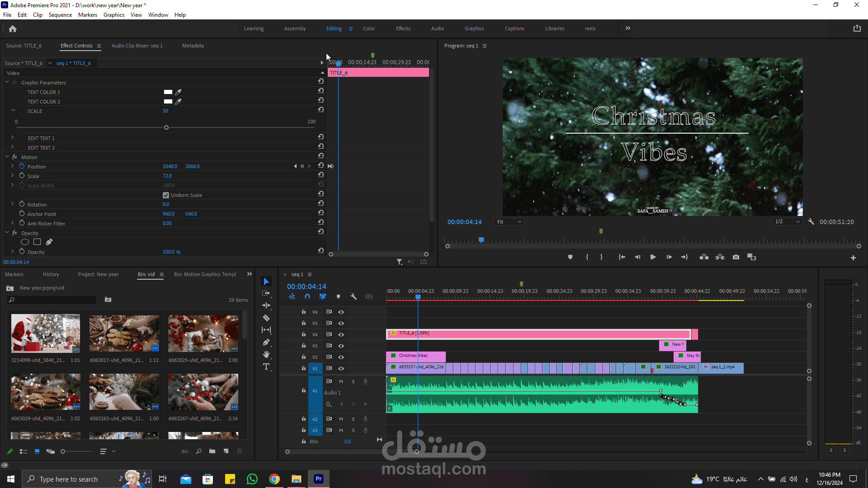The height and width of the screenshot is (488, 868).
Task: Open playback resolution 1/2 dropdown
Action: 787,222
